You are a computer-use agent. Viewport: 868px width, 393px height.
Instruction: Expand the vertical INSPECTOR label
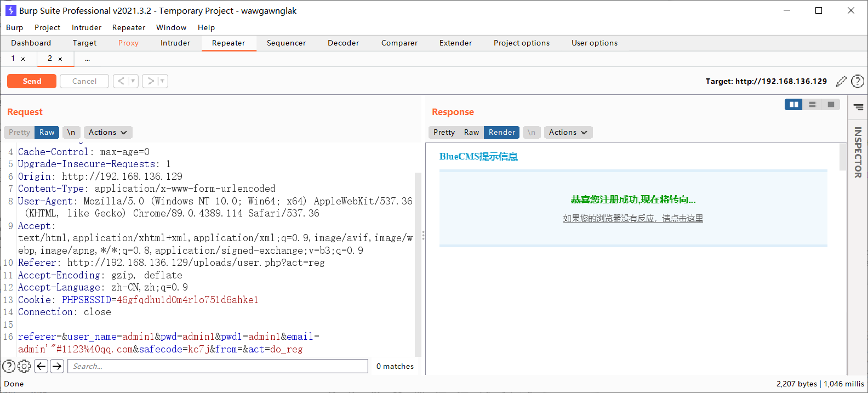(858, 152)
